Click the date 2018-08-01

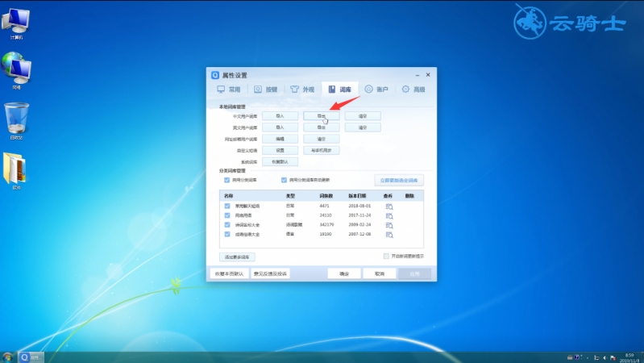coord(359,206)
